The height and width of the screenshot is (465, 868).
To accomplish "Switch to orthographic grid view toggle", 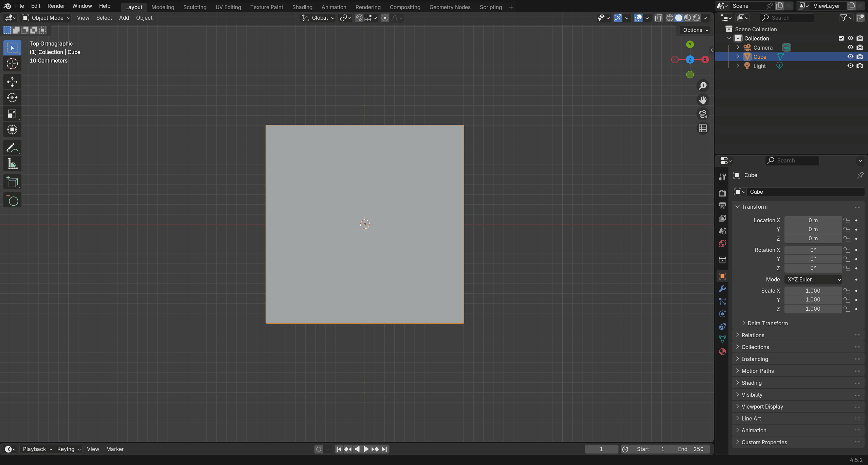I will (x=703, y=128).
